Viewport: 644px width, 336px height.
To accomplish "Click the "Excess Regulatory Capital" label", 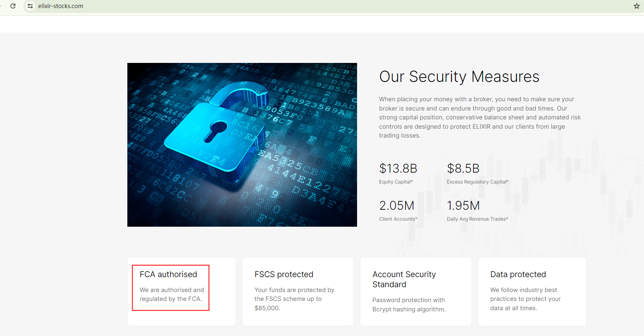I will pyautogui.click(x=477, y=182).
